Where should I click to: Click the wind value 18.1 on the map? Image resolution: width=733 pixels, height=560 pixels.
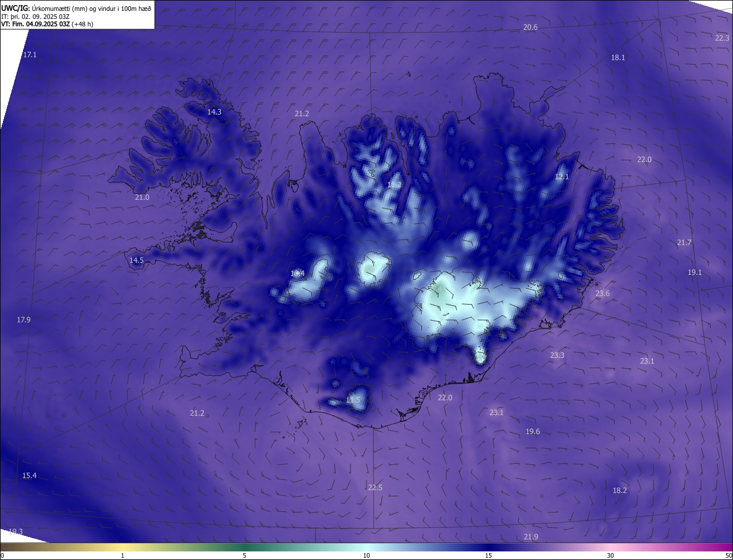pos(618,57)
